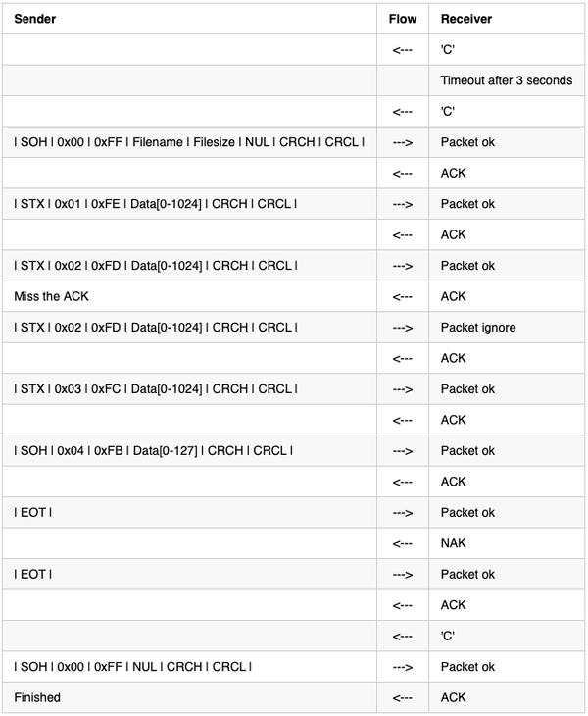Select the 'Finished' sender cell
Image resolution: width=588 pixels, height=716 pixels.
point(37,697)
